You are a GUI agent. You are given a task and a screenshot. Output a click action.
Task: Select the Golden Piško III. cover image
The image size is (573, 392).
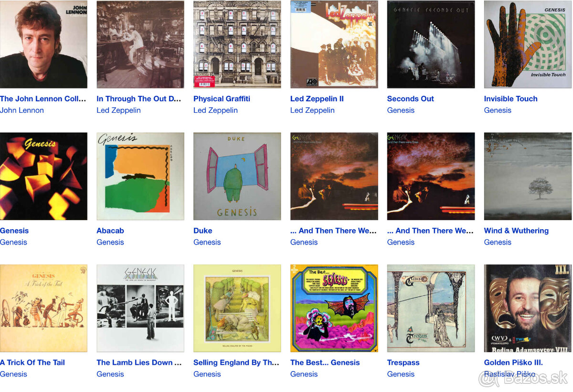pyautogui.click(x=528, y=308)
